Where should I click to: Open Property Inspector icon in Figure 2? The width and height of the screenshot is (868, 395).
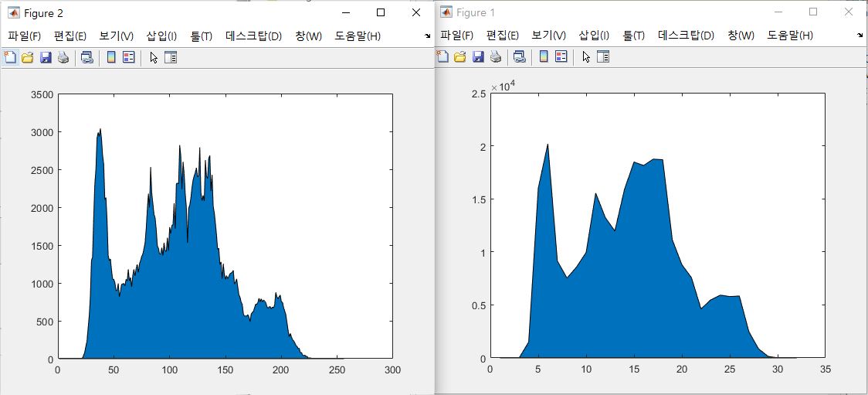171,57
